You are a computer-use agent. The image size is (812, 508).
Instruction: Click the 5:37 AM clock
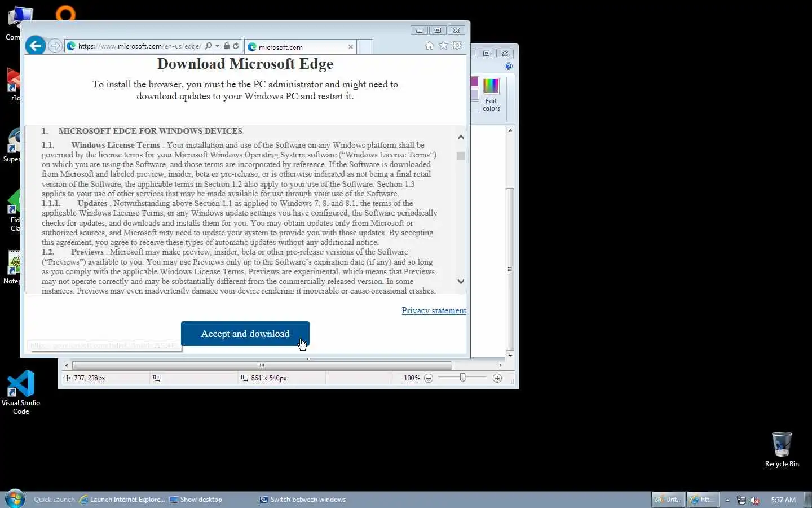[x=783, y=500]
